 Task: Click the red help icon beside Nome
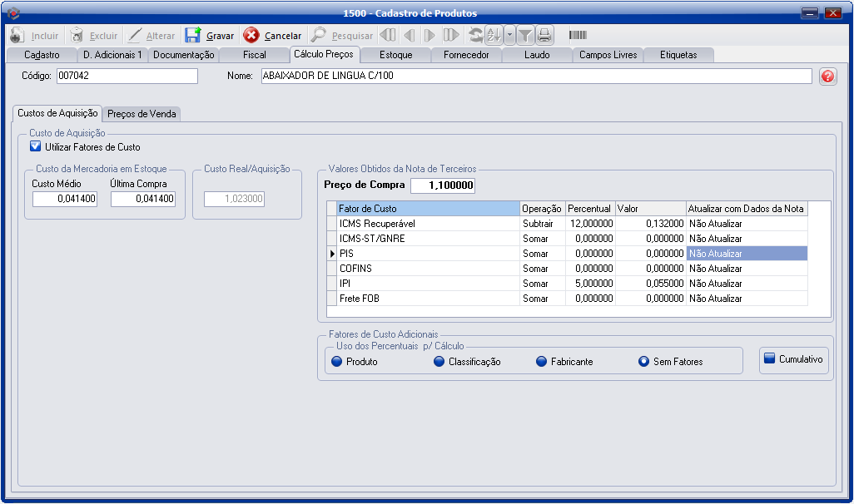tap(827, 77)
